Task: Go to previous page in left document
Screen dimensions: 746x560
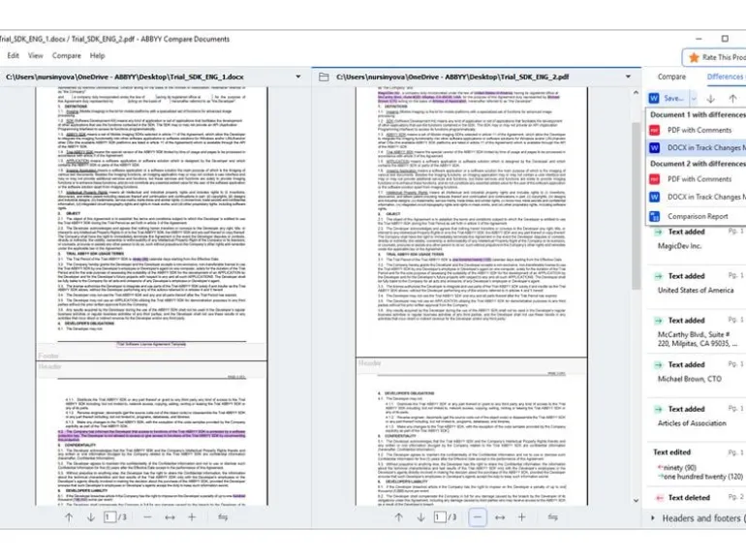Action: [69, 517]
